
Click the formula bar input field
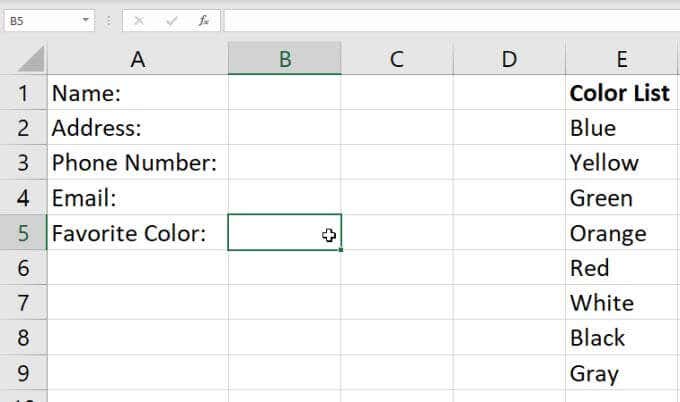(450, 20)
